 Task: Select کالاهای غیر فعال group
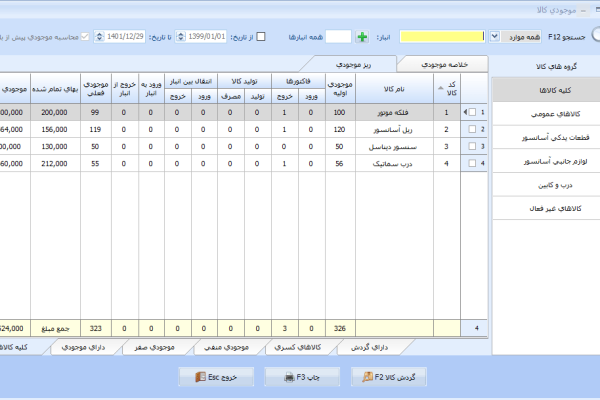(x=546, y=208)
